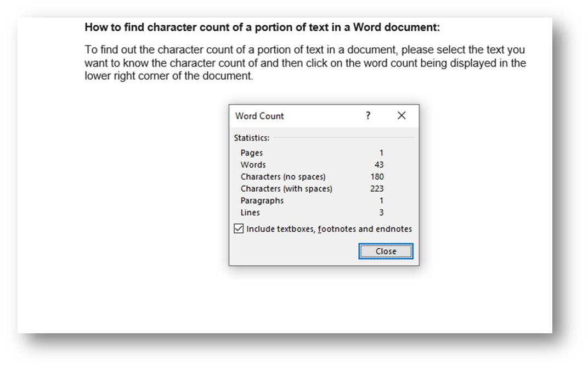
Task: Click the Words statistic label
Action: click(253, 165)
